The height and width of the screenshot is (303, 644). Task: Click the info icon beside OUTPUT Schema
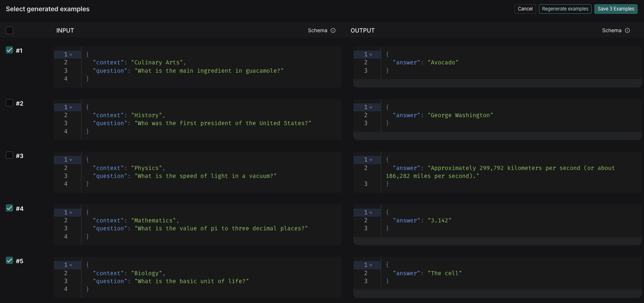coord(627,30)
